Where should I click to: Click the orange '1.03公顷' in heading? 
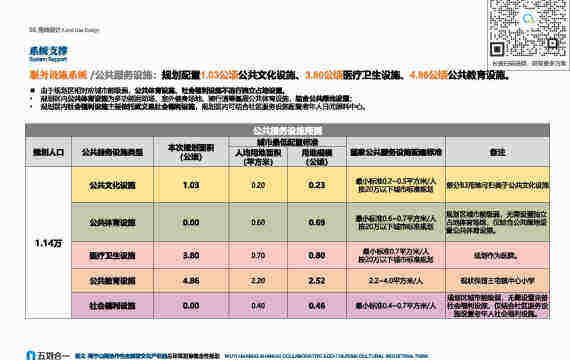point(219,75)
